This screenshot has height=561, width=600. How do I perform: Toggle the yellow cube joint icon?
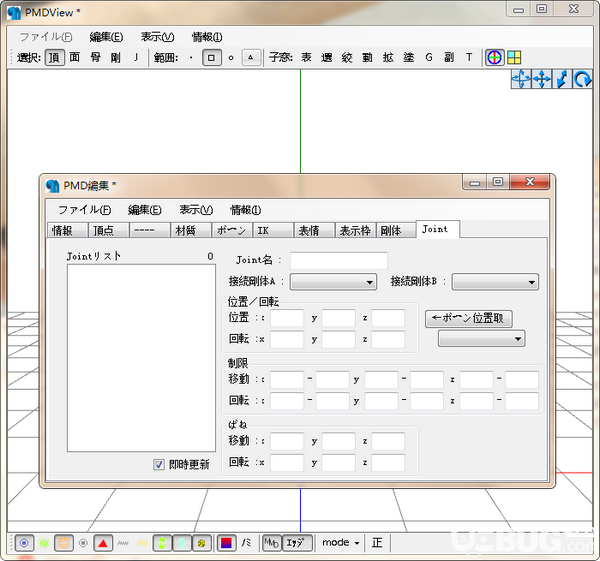[202, 543]
